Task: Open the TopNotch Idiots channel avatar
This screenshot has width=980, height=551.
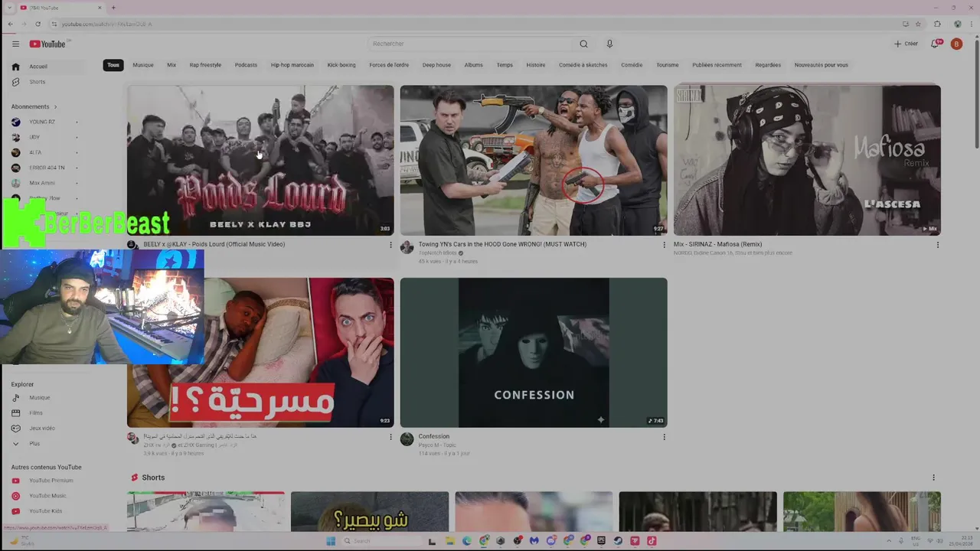Action: coord(407,247)
